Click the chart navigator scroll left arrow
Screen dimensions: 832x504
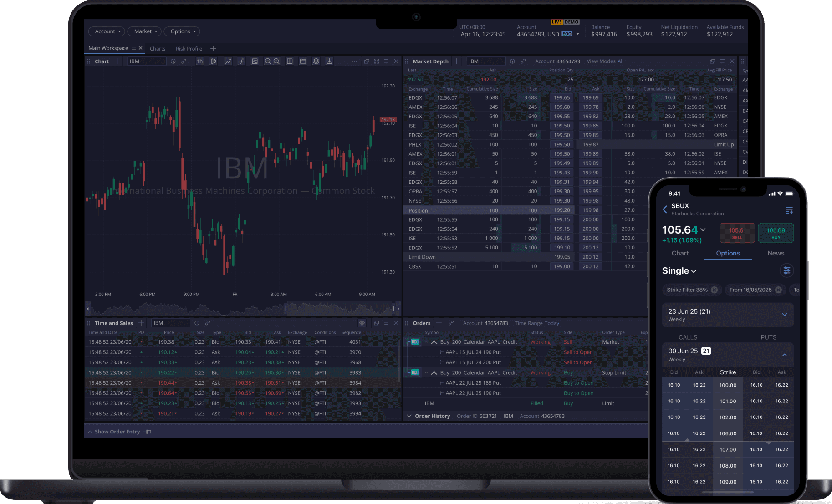tap(87, 309)
